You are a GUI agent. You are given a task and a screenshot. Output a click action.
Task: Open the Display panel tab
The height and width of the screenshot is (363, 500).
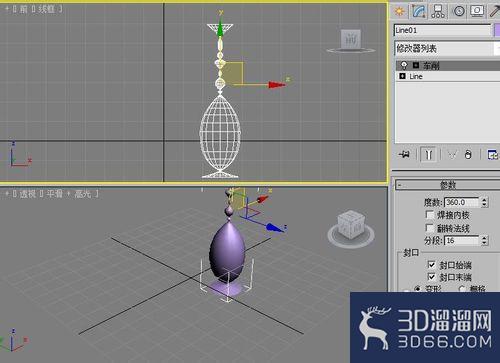[x=477, y=11]
